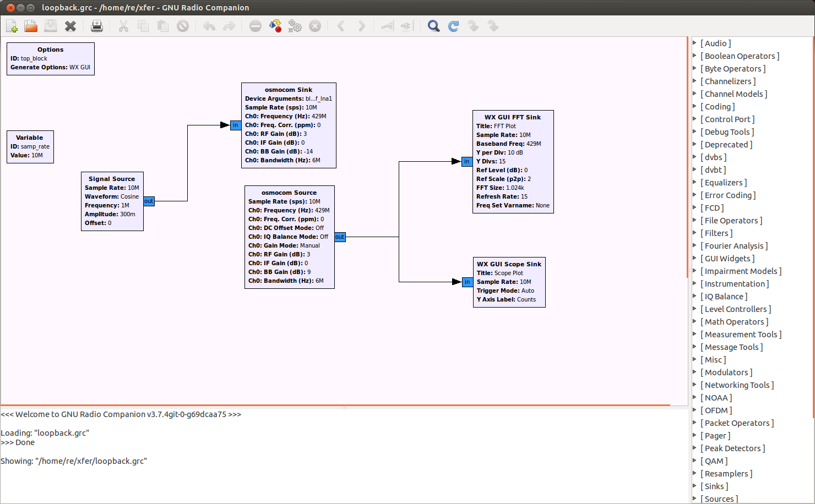Click the delete block toolbar icon

pos(183,26)
